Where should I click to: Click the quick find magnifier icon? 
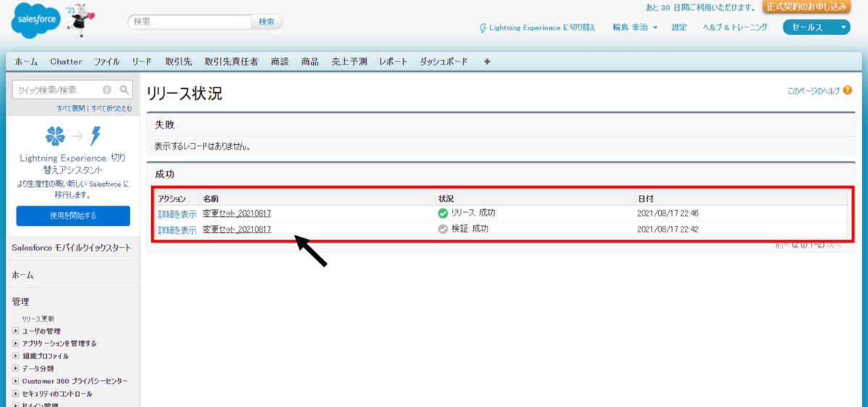coord(124,90)
